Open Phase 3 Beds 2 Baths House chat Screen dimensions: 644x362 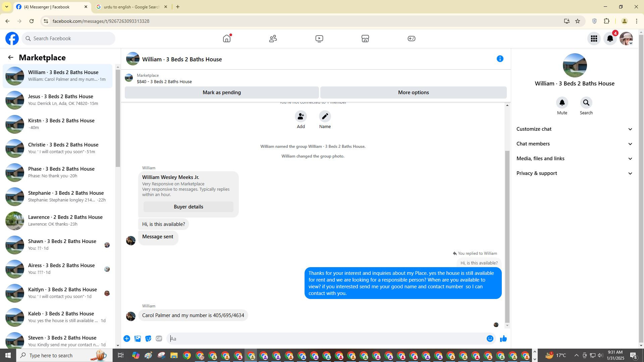pyautogui.click(x=58, y=173)
